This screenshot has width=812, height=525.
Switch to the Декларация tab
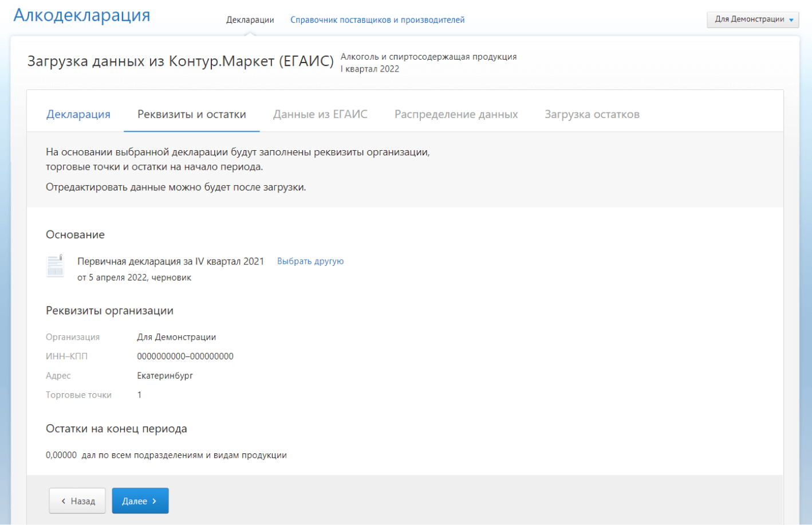pos(78,114)
